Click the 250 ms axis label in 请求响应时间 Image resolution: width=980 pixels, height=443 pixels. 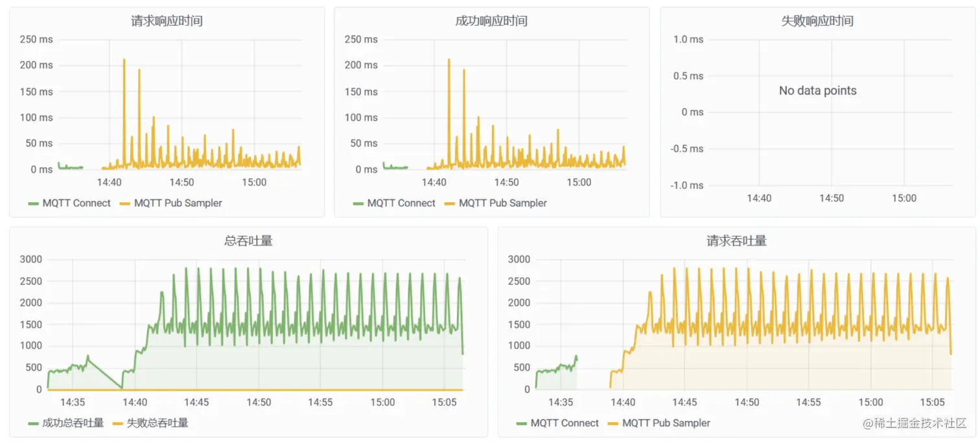coord(36,40)
